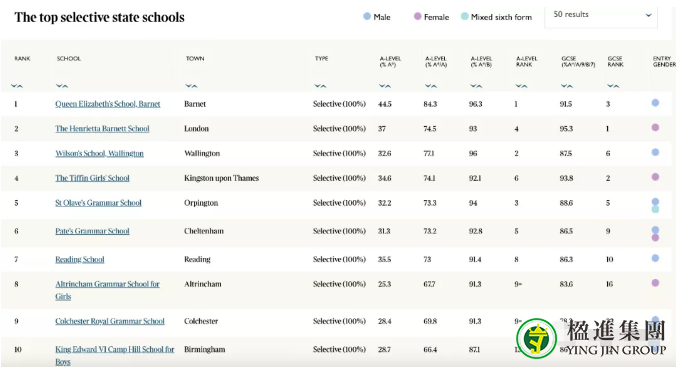Sort by GCSE percentage column arrows

coord(566,86)
